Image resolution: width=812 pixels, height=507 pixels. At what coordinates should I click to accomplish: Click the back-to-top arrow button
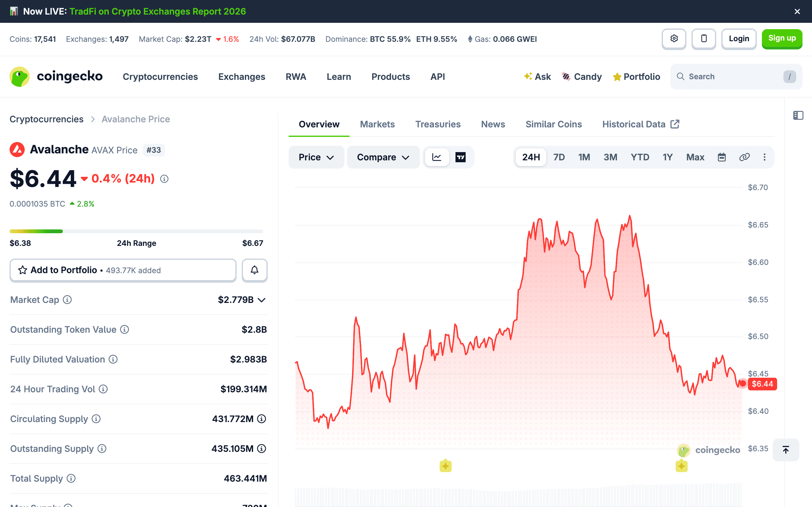click(x=786, y=450)
